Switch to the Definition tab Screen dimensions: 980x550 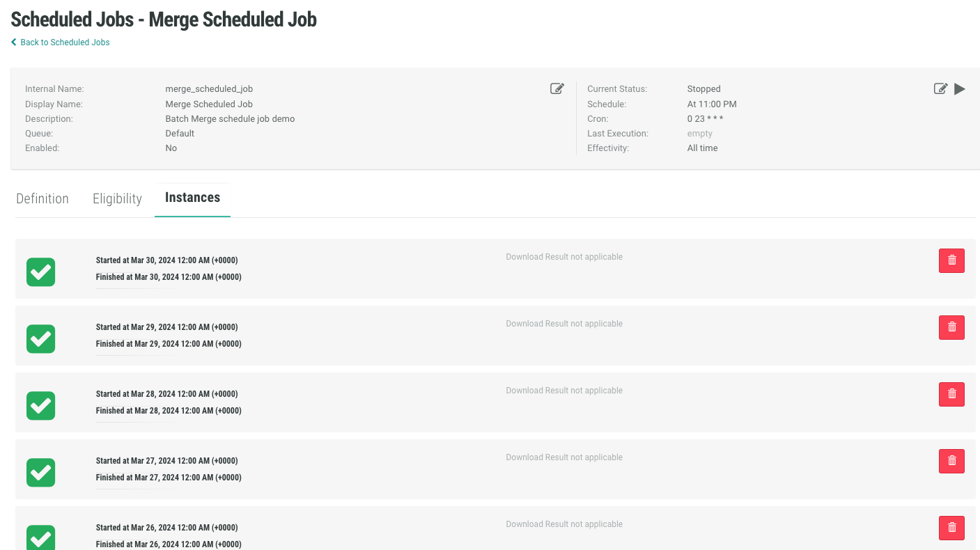point(42,198)
